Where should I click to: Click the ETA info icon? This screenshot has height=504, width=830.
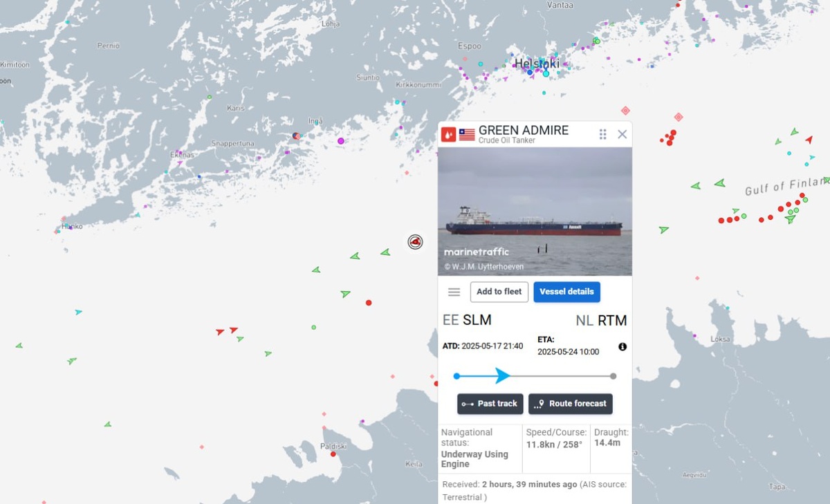(622, 346)
